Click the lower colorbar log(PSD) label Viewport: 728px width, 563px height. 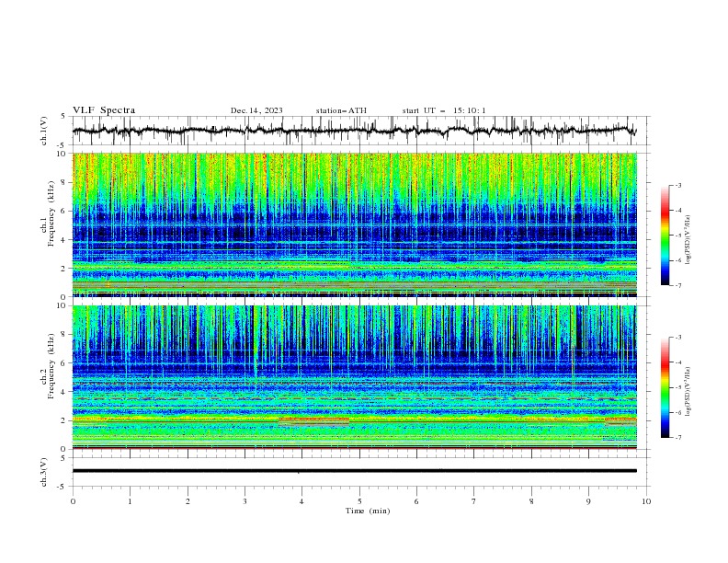point(688,392)
